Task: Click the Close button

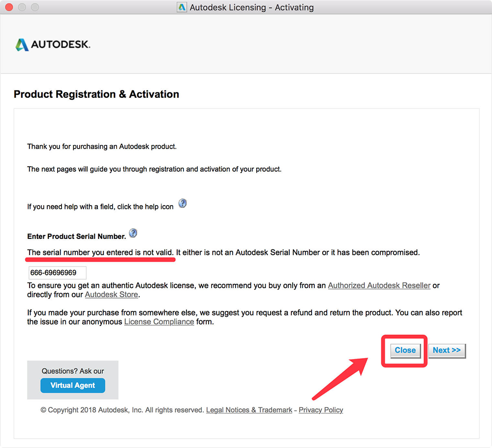Action: 405,351
